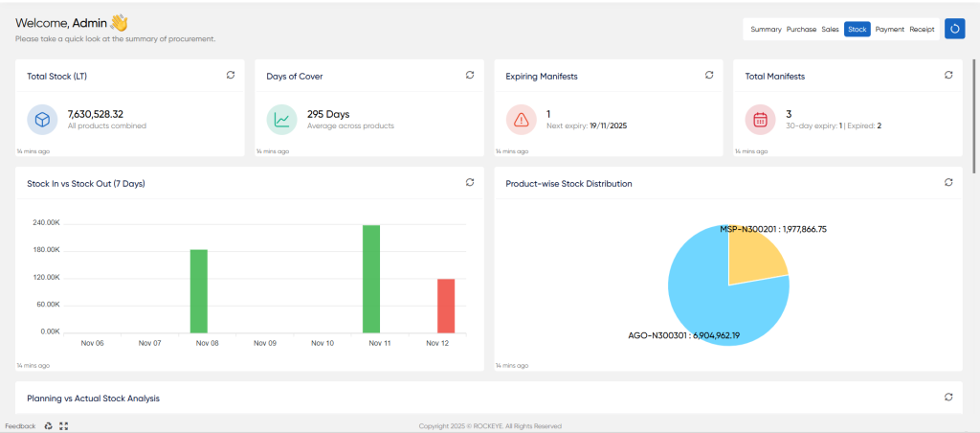Refresh the Stock In vs Stock Out chart
The width and height of the screenshot is (980, 433).
[470, 182]
